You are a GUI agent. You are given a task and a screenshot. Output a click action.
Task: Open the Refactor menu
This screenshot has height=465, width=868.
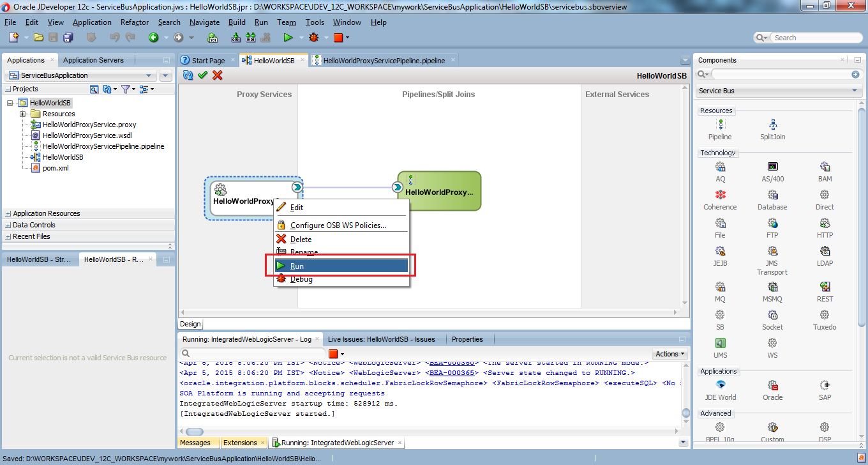(x=135, y=22)
